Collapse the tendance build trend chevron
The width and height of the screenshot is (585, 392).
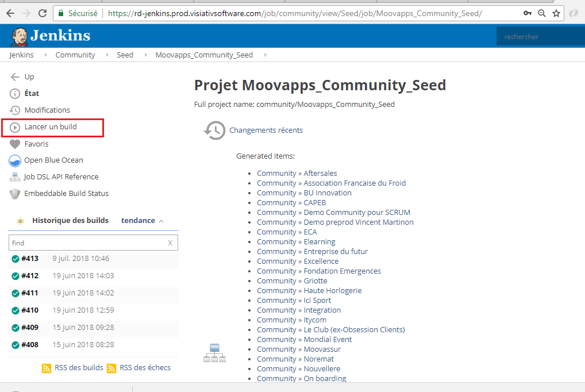(x=161, y=221)
